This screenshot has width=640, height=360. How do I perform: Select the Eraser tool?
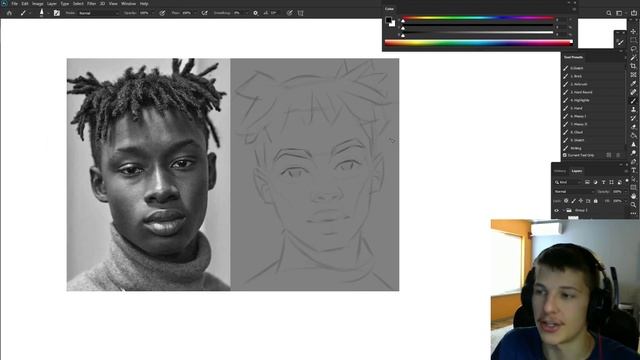click(633, 127)
